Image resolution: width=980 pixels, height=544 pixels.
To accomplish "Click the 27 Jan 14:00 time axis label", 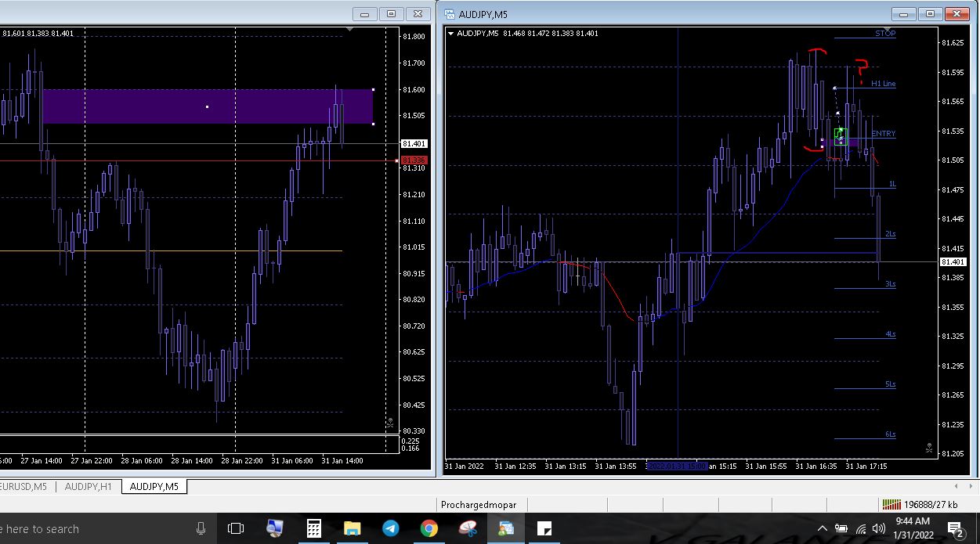I will click(x=42, y=460).
